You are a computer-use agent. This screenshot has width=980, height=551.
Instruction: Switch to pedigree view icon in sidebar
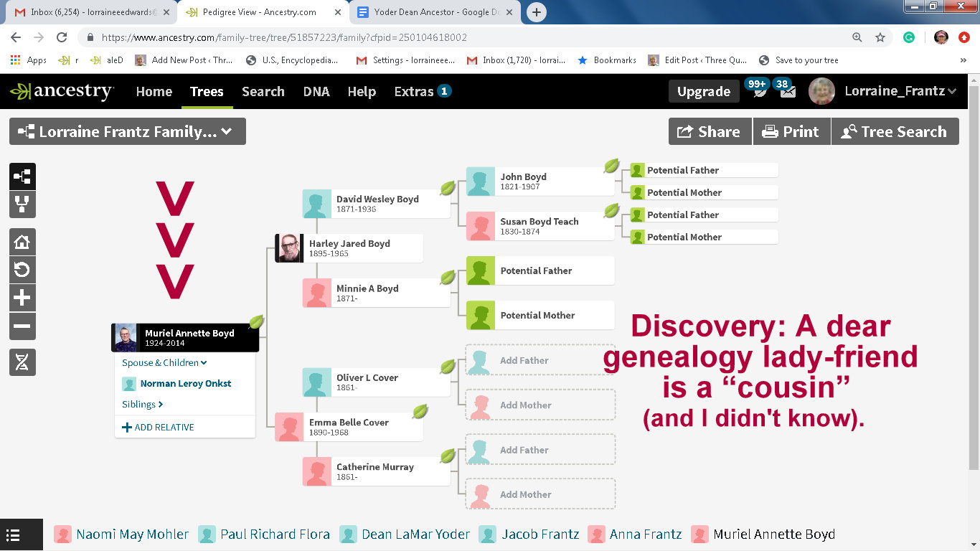[x=22, y=176]
